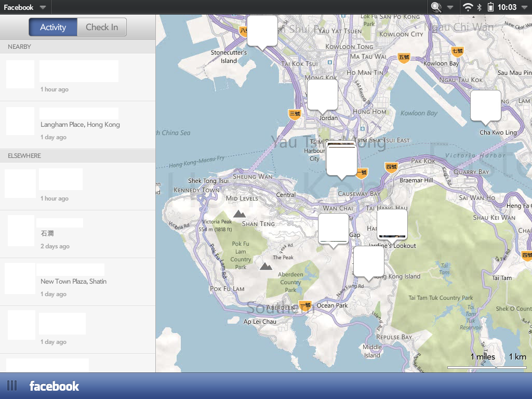The height and width of the screenshot is (399, 532).
Task: Click the mountain icon near Pok Fu Lam Country Park
Action: (266, 267)
